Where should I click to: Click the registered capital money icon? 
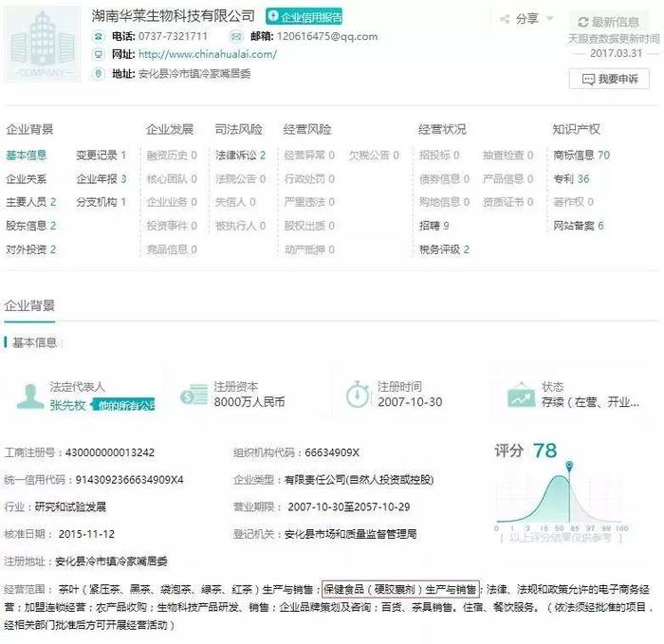[194, 395]
